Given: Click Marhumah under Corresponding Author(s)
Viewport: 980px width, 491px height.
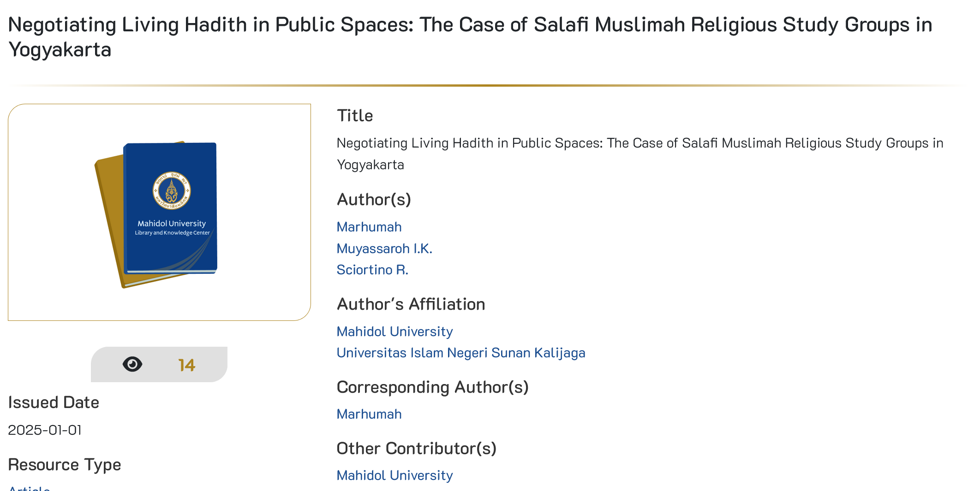Looking at the screenshot, I should coord(369,414).
